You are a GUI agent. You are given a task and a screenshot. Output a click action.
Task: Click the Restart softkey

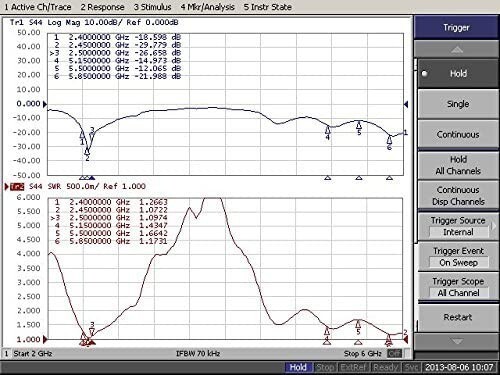[x=458, y=317]
